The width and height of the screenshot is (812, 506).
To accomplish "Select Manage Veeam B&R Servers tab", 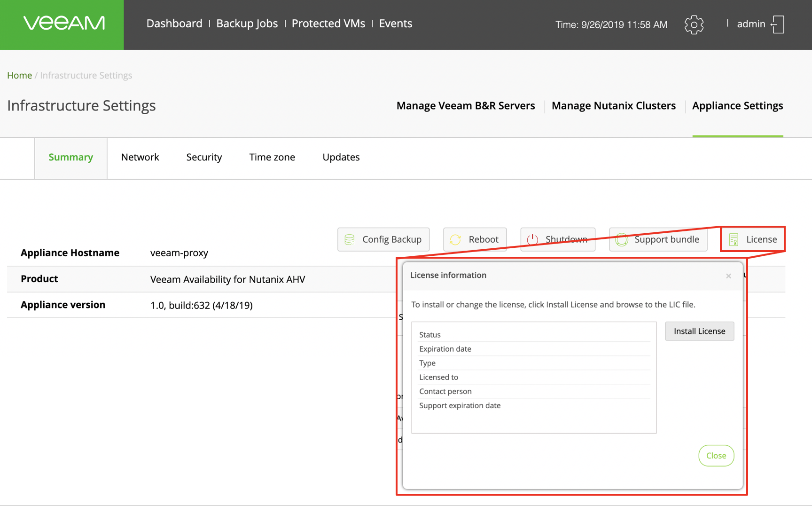I will click(466, 106).
